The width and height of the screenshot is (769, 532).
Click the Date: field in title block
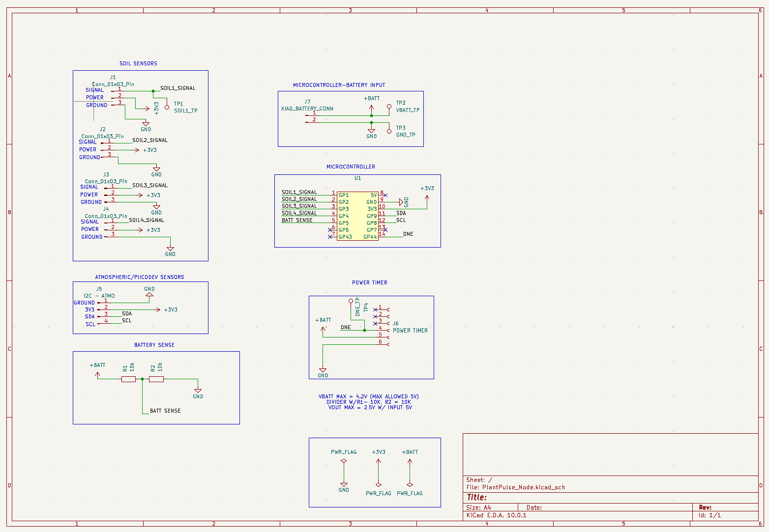pos(534,507)
